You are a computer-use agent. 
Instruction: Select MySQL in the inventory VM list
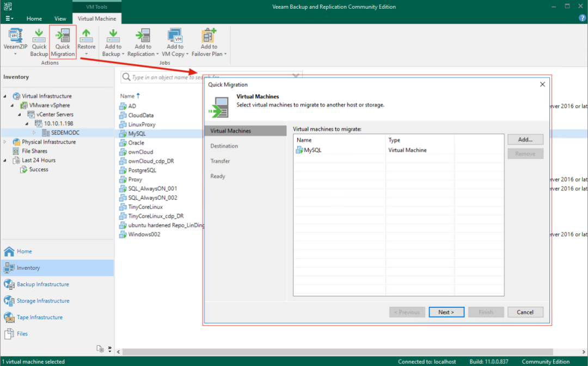click(x=137, y=134)
